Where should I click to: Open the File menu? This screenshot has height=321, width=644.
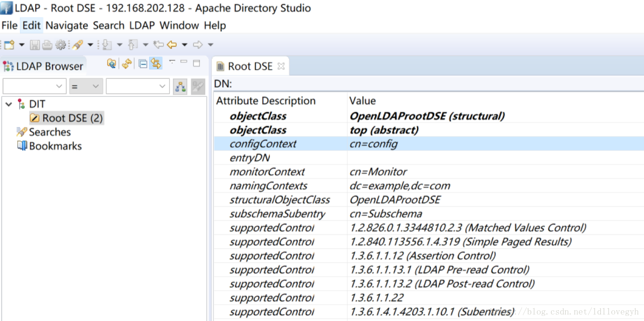pos(9,25)
